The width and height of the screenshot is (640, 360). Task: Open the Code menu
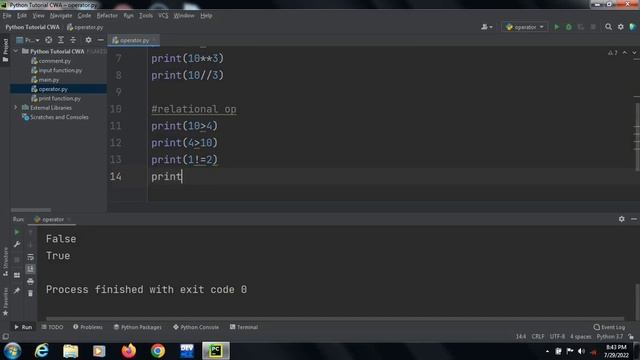84,16
